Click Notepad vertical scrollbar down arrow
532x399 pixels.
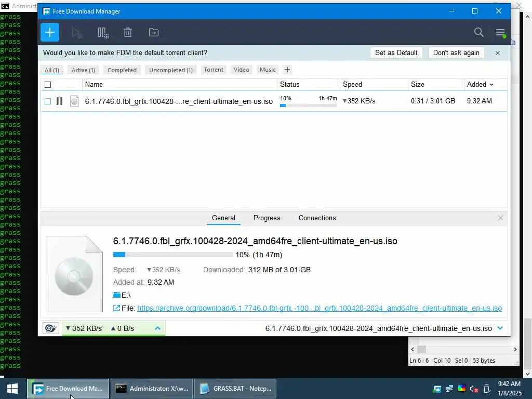528,374
